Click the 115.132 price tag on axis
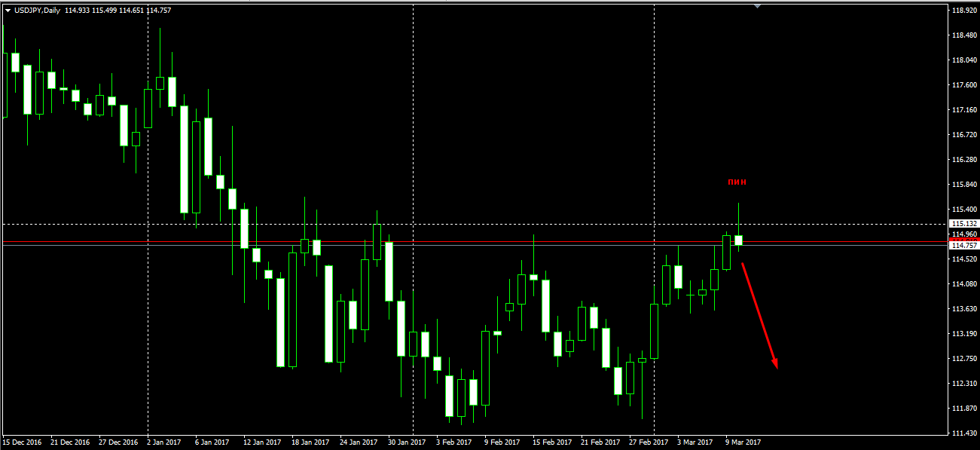 (964, 224)
